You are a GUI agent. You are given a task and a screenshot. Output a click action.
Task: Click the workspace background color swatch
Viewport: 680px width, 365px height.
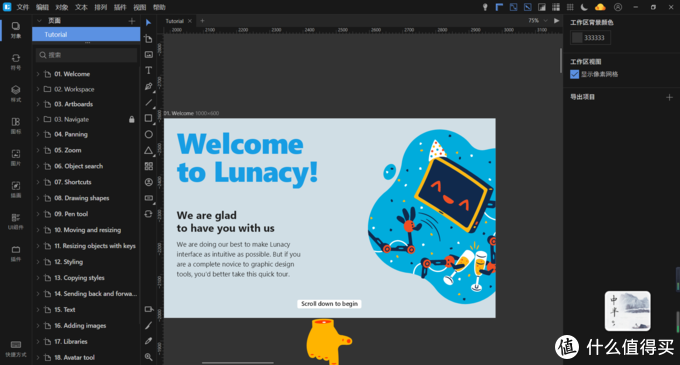[x=577, y=38]
